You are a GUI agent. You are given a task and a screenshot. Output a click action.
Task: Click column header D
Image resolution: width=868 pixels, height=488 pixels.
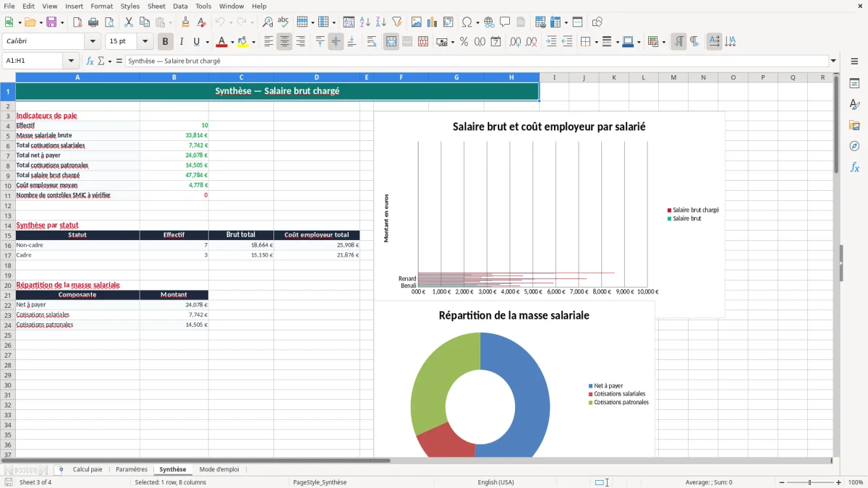click(x=316, y=77)
